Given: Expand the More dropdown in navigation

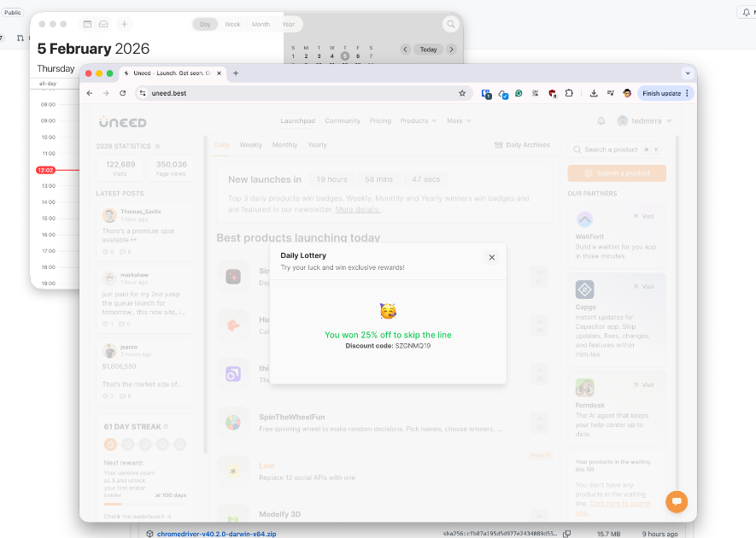Looking at the screenshot, I should click(459, 121).
